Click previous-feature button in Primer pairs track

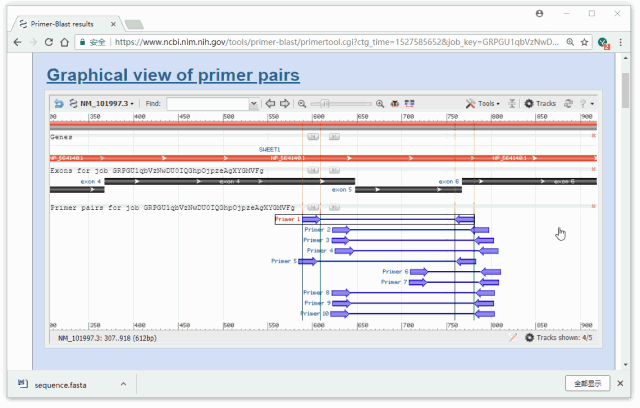pyautogui.click(x=313, y=207)
